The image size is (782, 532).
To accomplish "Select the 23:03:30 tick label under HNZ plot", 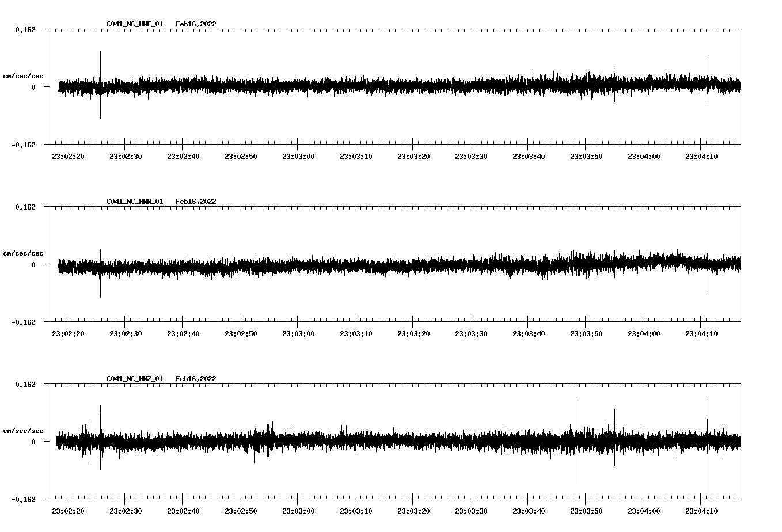I will [x=471, y=511].
